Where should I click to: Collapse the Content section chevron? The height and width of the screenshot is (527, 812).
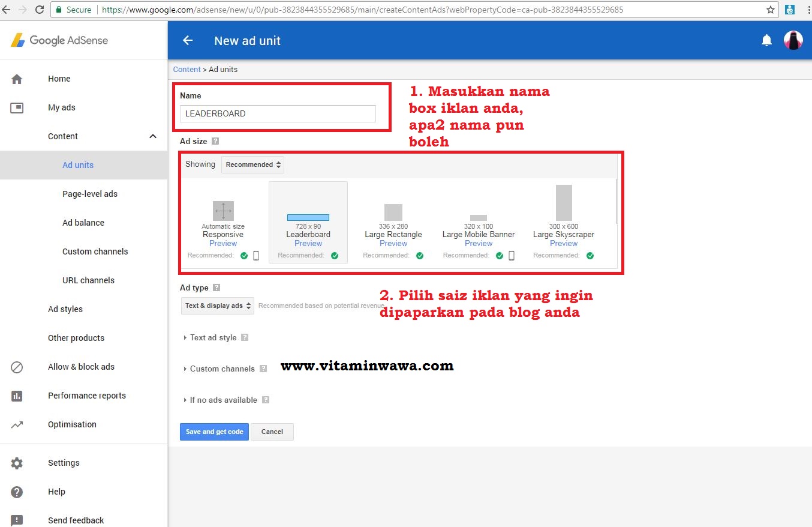pos(152,136)
